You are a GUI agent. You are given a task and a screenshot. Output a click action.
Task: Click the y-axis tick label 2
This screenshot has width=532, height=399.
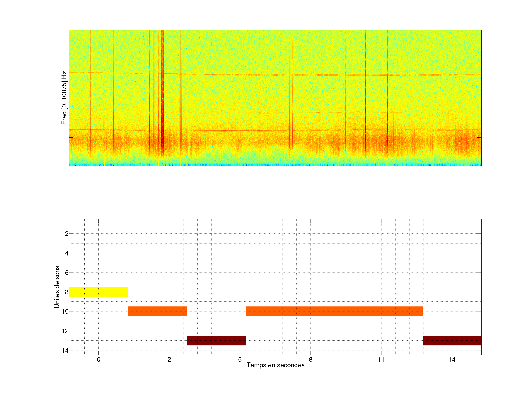67,234
